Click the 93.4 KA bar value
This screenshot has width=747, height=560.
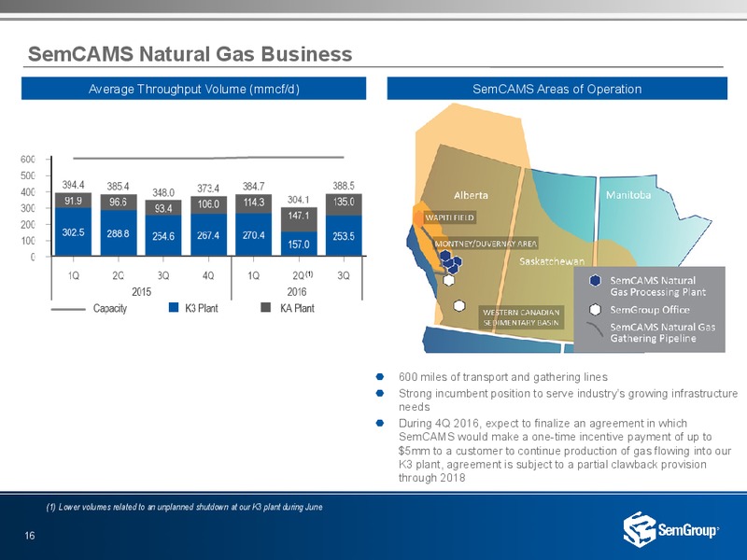tap(163, 208)
